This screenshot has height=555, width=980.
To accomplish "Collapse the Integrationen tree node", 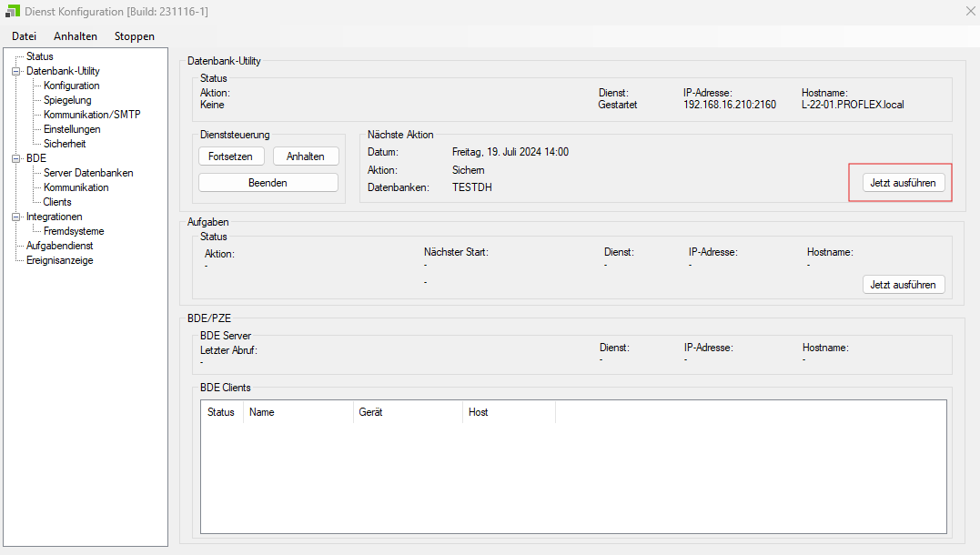I will [15, 217].
